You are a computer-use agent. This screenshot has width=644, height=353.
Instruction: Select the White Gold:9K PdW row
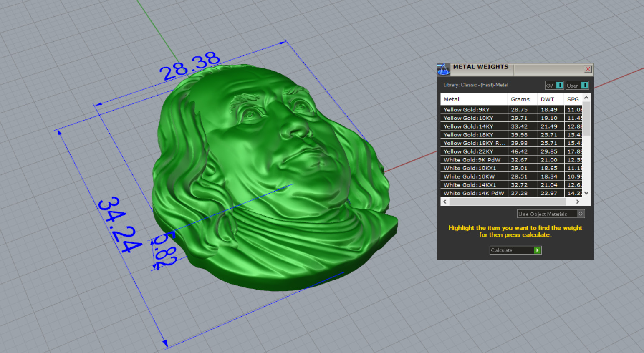511,160
